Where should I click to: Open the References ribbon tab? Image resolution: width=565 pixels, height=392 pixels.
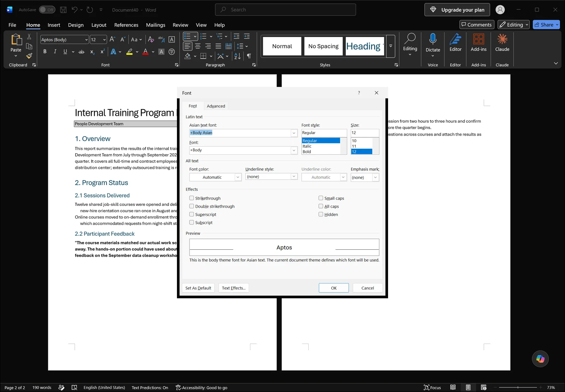coord(126,25)
